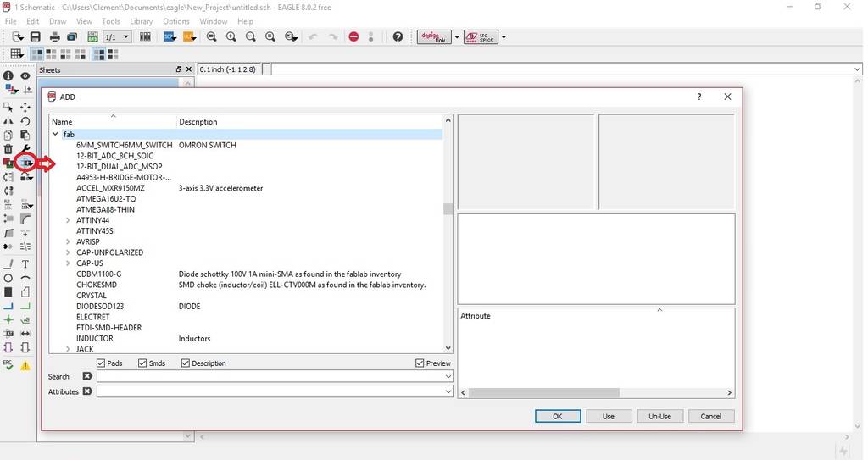Image resolution: width=868 pixels, height=460 pixels.
Task: Open the Errors warning triangle tool
Action: 25,365
